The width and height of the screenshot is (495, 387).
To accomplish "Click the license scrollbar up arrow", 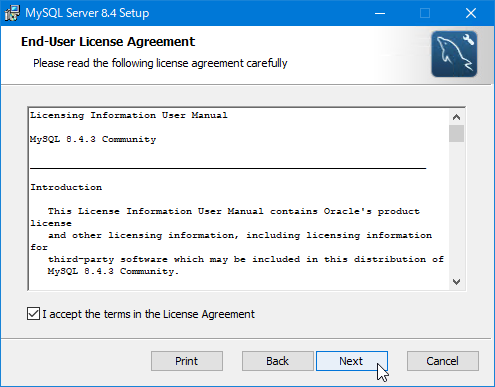I will coord(456,117).
